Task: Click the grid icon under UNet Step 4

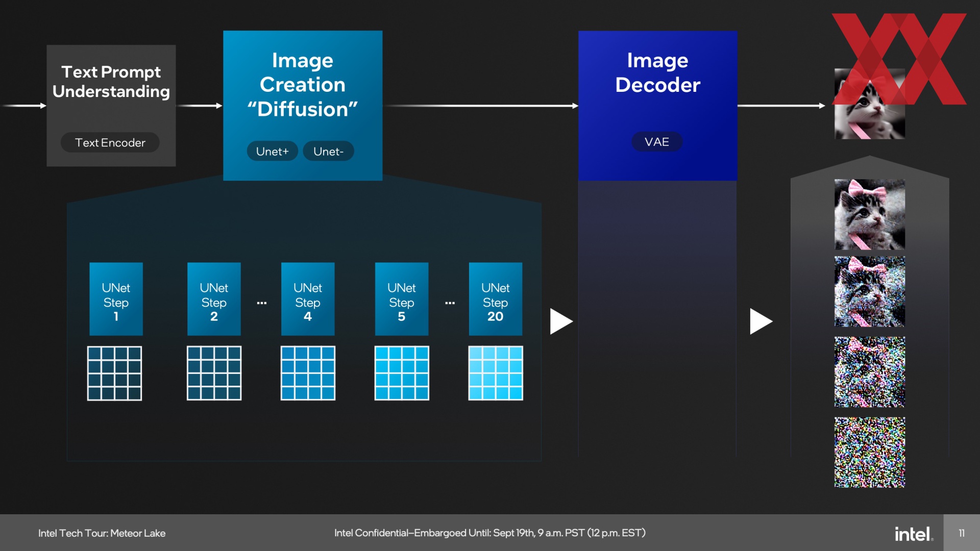Action: tap(308, 373)
